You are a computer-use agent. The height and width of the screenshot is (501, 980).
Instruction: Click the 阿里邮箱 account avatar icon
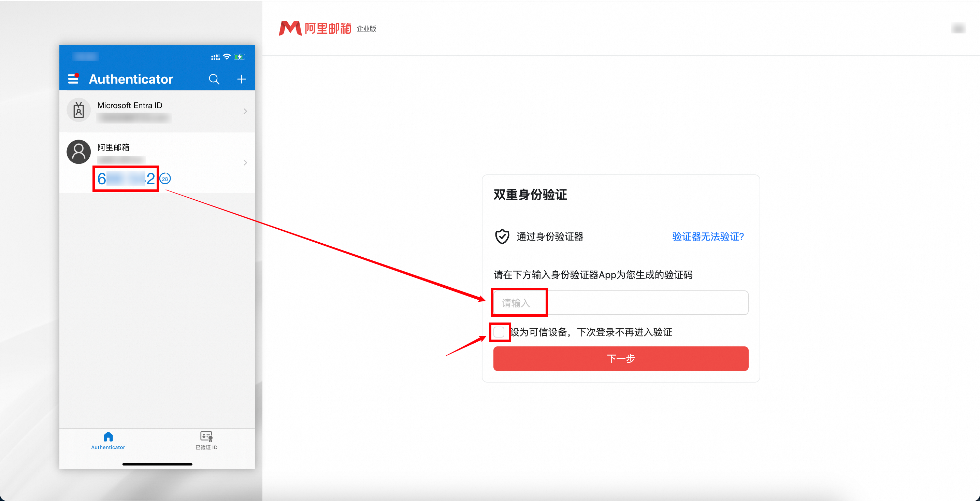79,152
